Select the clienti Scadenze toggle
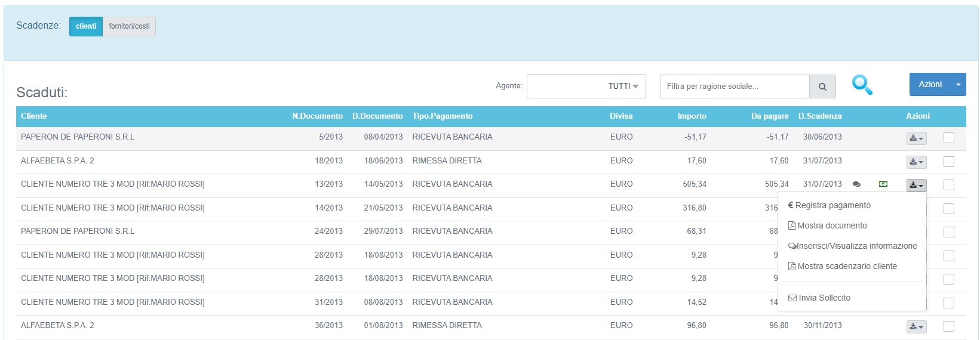 86,26
